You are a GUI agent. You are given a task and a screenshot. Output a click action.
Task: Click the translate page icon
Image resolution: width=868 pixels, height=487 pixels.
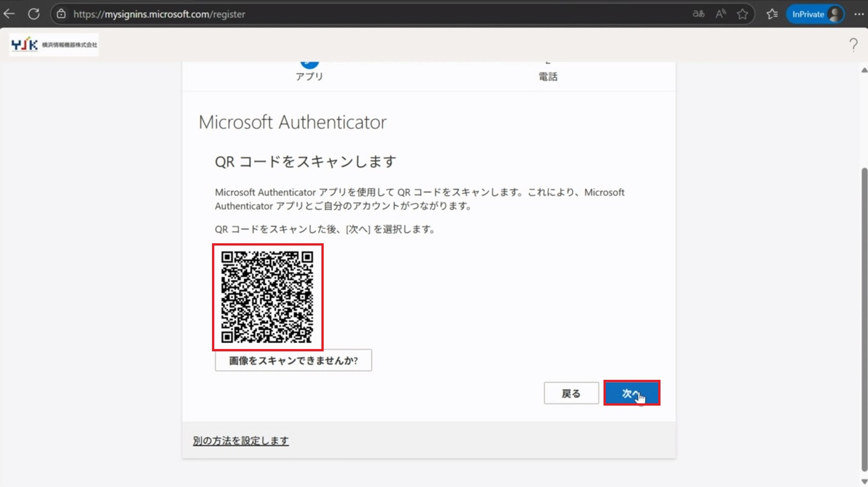(x=698, y=14)
